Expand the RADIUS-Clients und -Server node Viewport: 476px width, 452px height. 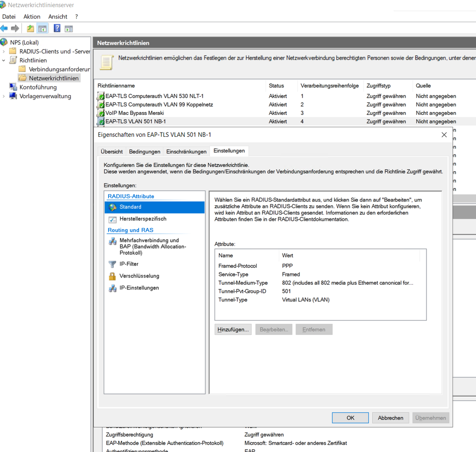click(x=4, y=51)
